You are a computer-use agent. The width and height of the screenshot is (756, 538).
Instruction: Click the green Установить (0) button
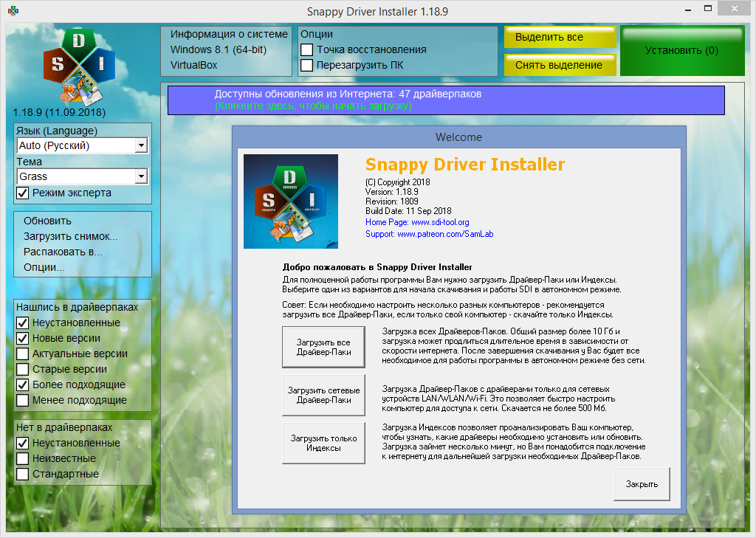tap(682, 51)
